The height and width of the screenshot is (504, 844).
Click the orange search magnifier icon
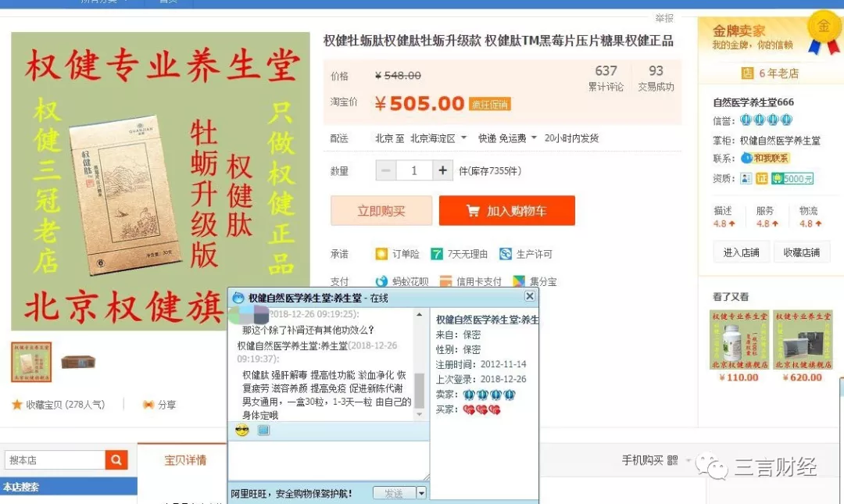click(x=116, y=459)
